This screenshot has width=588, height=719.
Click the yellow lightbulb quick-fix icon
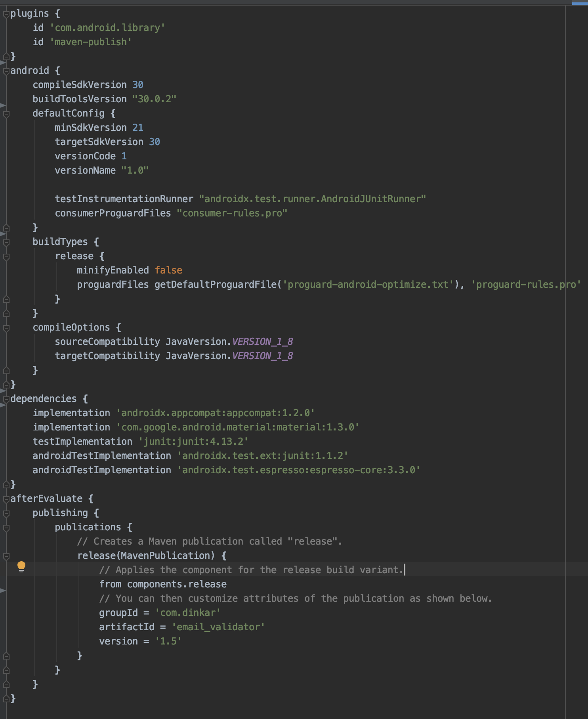pos(21,567)
